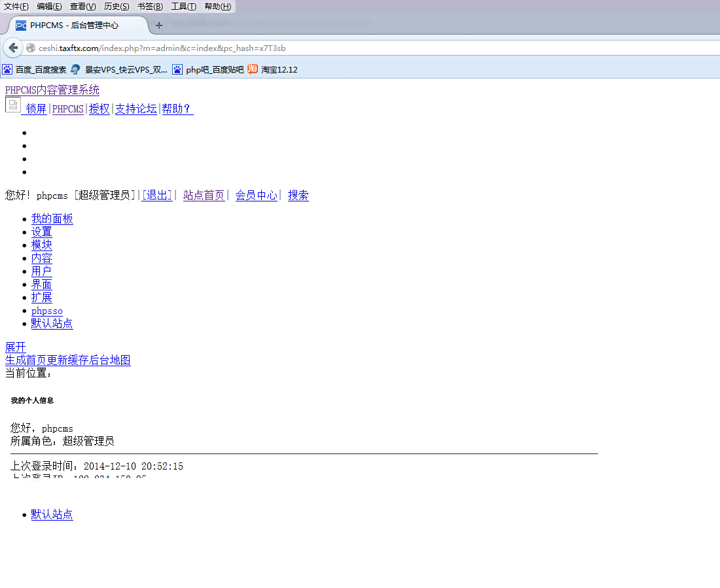Click the PHPCMS内容管理系统 heading link
This screenshot has height=588, width=720.
tap(52, 90)
